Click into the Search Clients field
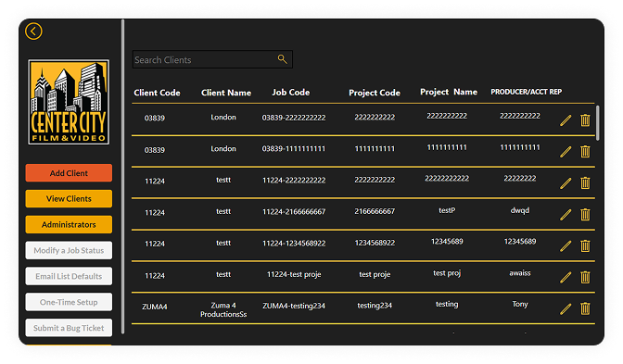The image size is (623, 364). (x=205, y=59)
